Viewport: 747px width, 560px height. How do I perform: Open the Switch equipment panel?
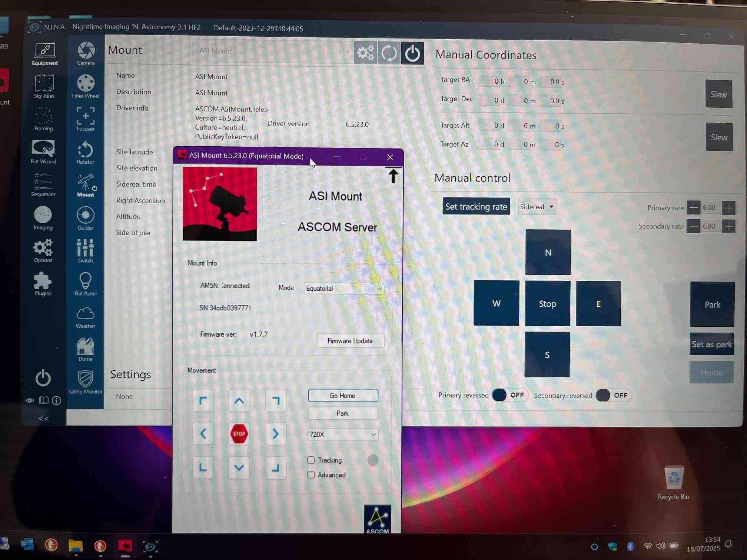coord(86,251)
